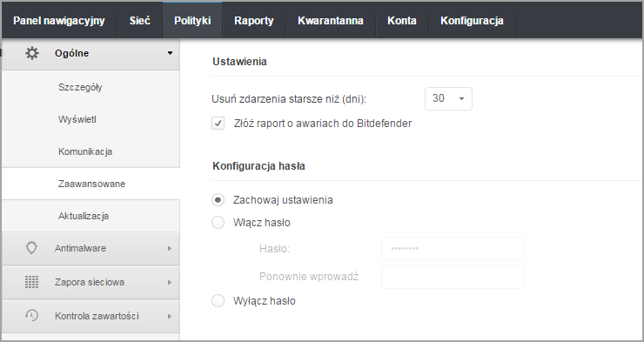Click the Kontrola zawartości section label

click(97, 316)
